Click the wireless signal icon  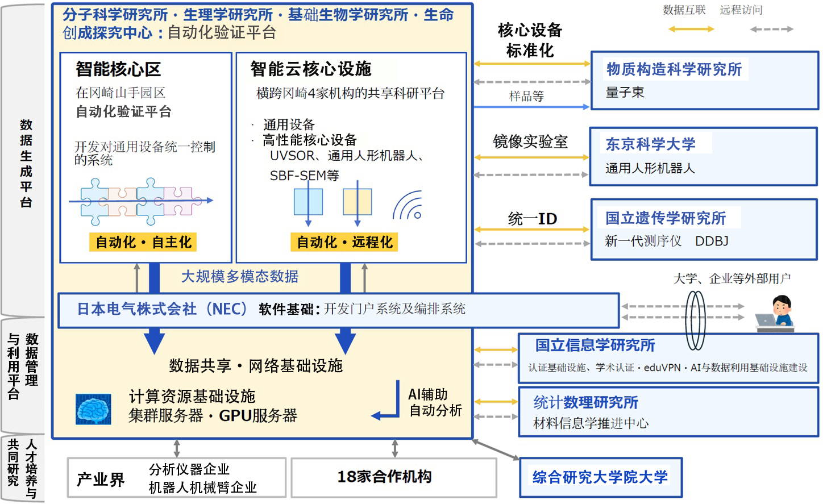click(x=408, y=205)
